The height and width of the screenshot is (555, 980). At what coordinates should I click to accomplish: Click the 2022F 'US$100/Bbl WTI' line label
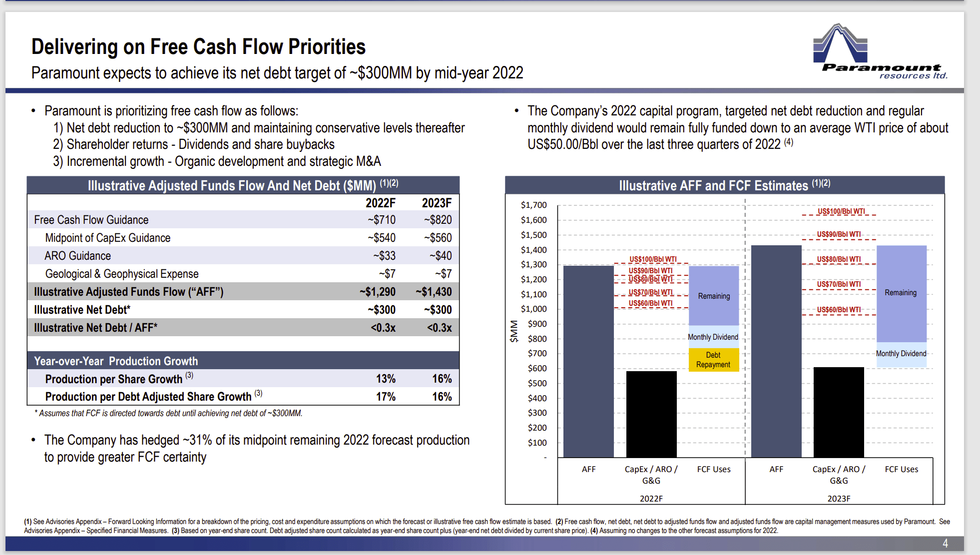pyautogui.click(x=653, y=259)
